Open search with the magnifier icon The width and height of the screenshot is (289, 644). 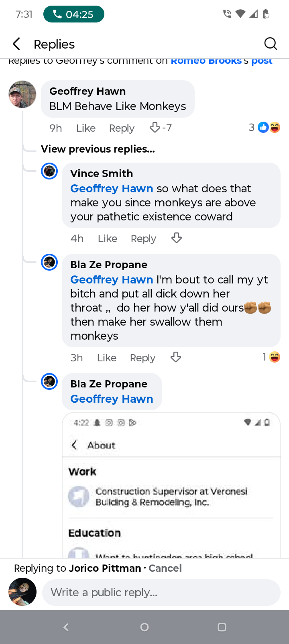pyautogui.click(x=271, y=43)
